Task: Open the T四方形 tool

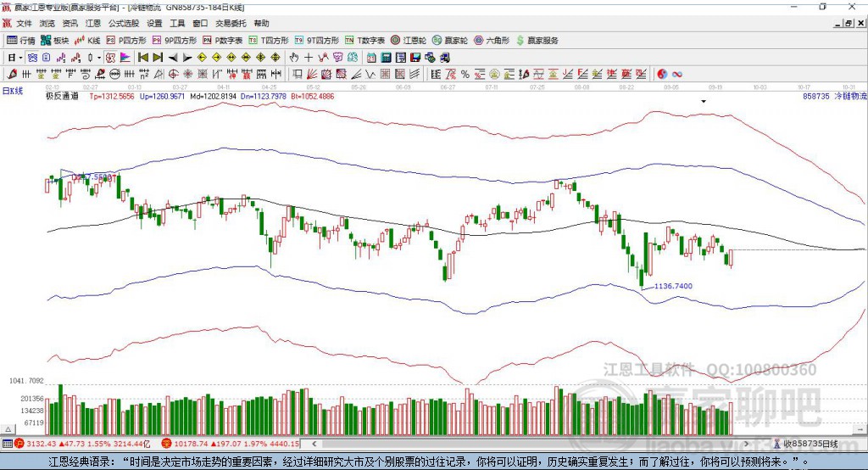Action: pyautogui.click(x=269, y=41)
